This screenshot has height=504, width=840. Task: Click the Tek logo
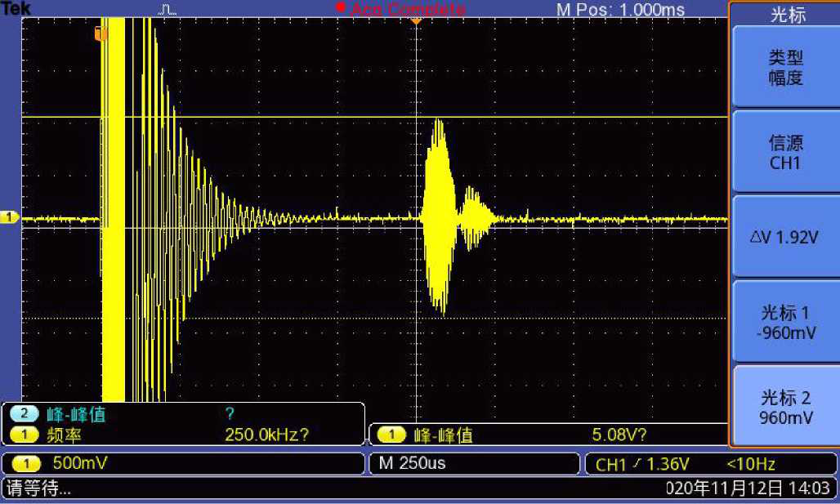[16, 8]
